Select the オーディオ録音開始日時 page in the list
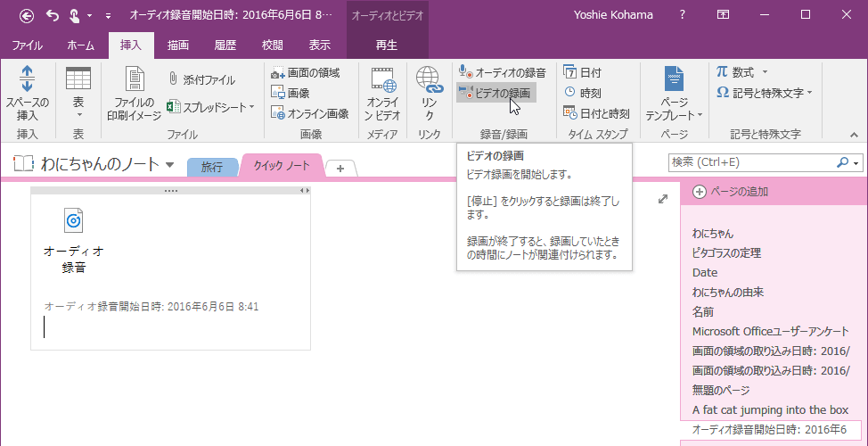 771,429
